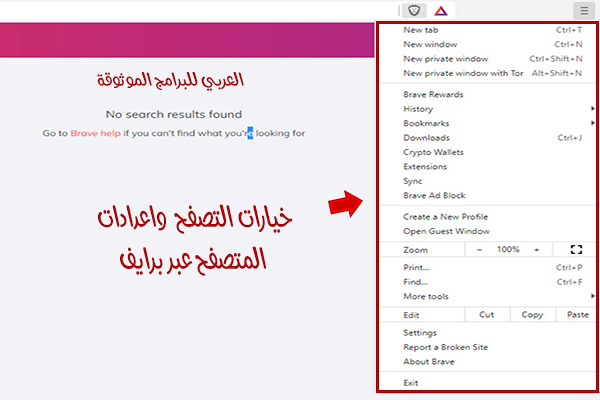Click the No search results found text
This screenshot has width=600, height=400.
click(x=174, y=114)
